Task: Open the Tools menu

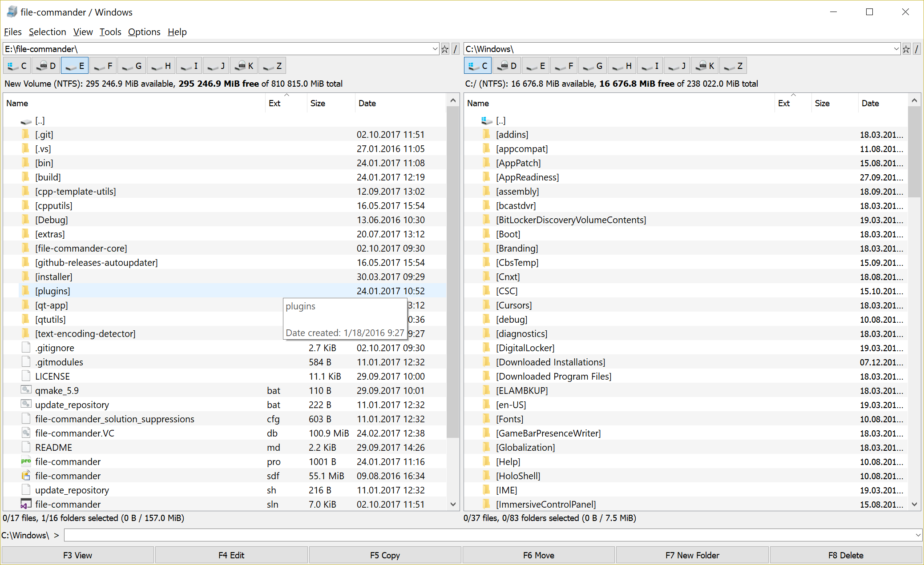Action: click(110, 32)
